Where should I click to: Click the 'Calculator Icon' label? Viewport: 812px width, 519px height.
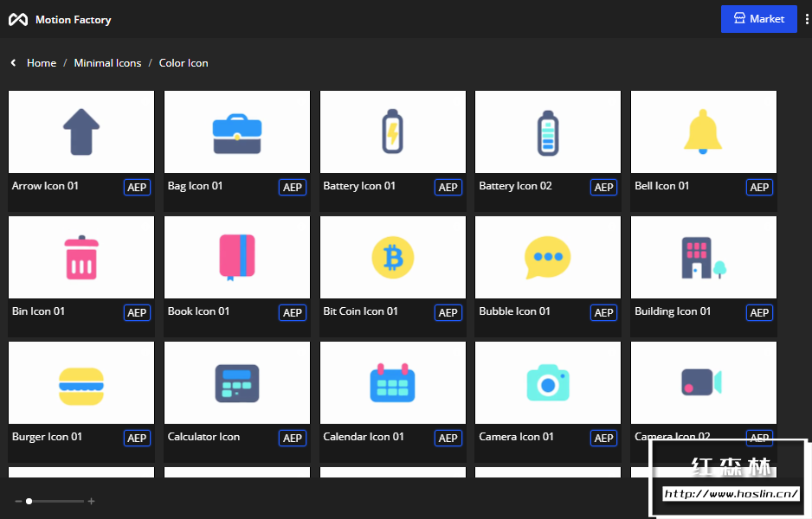pos(203,437)
